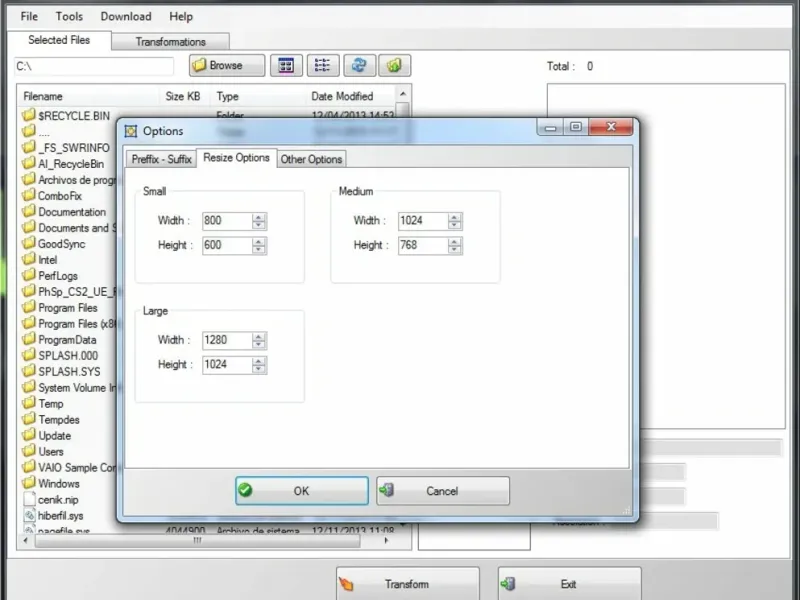This screenshot has height=600, width=800.
Task: Click the Browse folder button
Action: (227, 65)
